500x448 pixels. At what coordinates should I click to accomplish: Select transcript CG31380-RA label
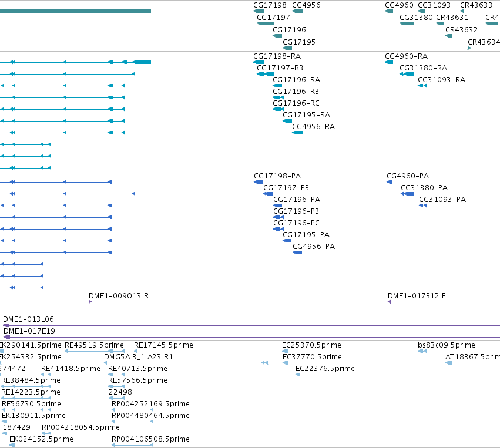click(x=423, y=68)
